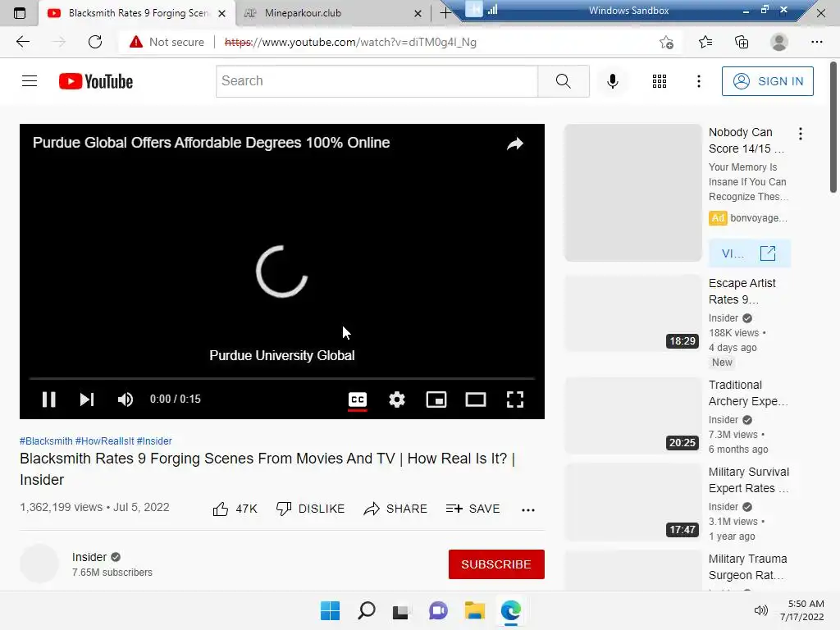This screenshot has width=840, height=630.
Task: Open more actions below video
Action: point(528,509)
